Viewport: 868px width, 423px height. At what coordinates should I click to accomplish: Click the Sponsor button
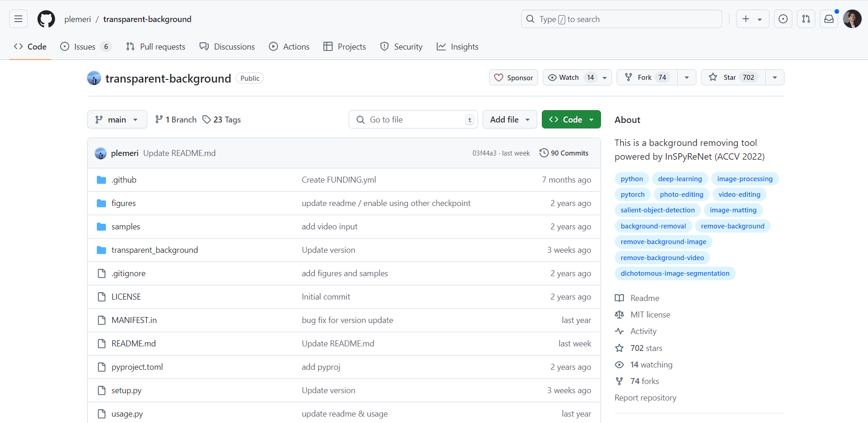(513, 77)
